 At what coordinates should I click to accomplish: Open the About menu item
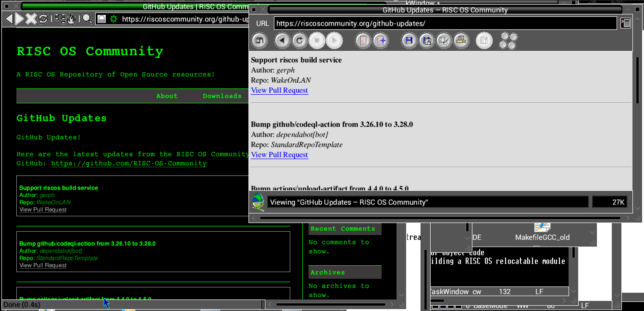tap(167, 96)
